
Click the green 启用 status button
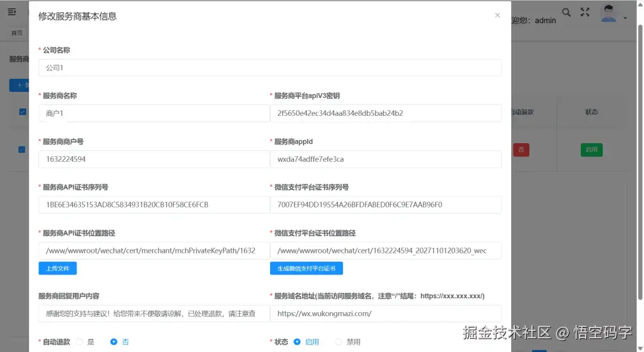[591, 150]
